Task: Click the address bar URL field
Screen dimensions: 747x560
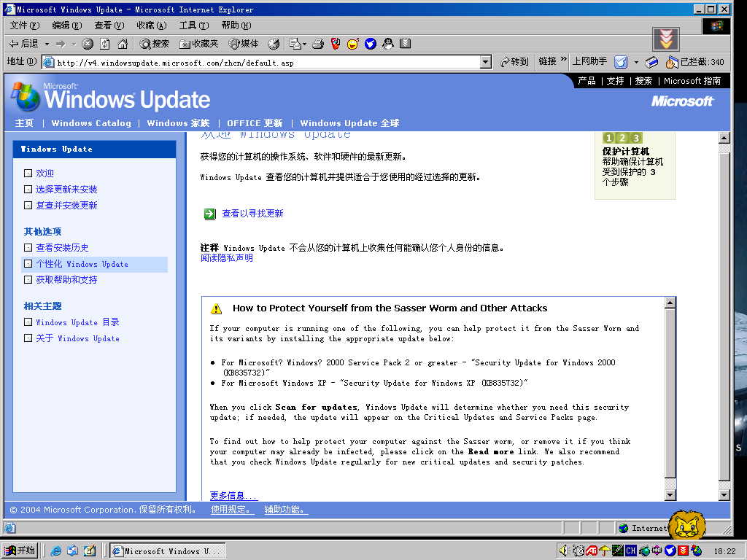Action: (x=261, y=63)
